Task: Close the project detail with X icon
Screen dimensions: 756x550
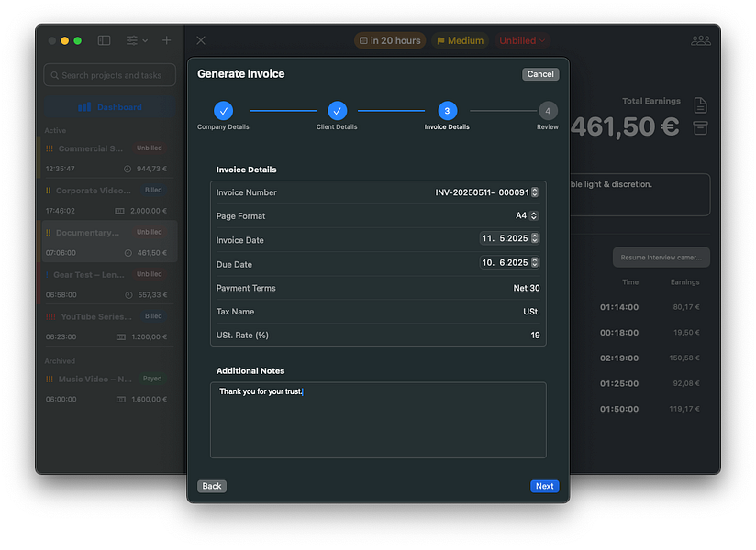Action: [201, 40]
